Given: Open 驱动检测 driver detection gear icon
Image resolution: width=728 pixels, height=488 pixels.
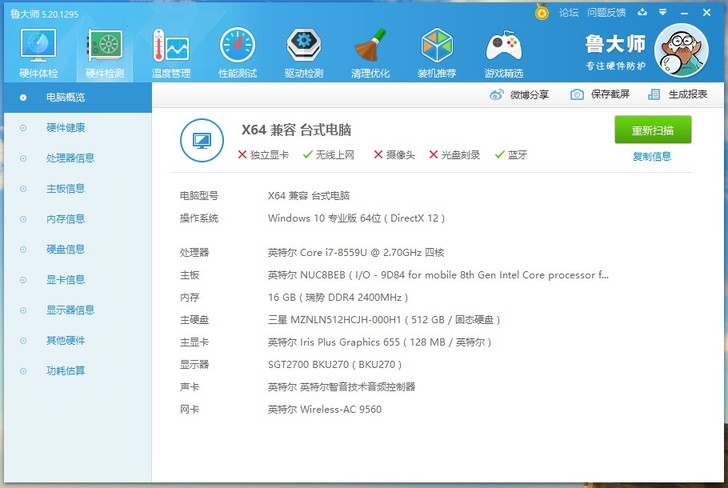Looking at the screenshot, I should pos(304,45).
